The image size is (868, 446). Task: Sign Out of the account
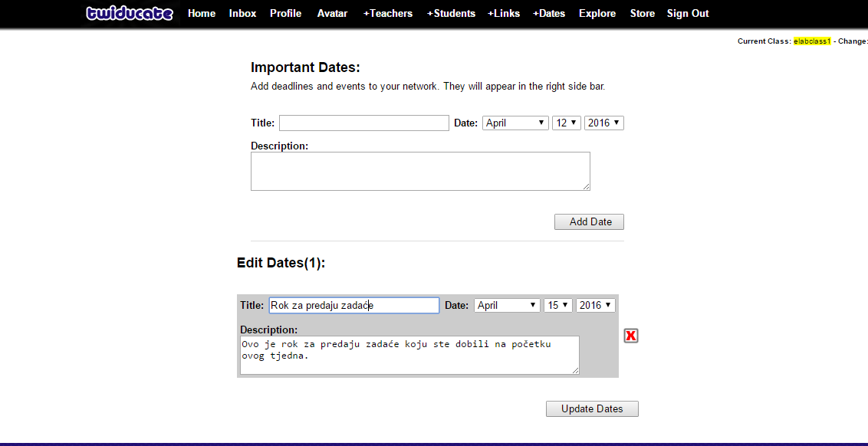[688, 14]
